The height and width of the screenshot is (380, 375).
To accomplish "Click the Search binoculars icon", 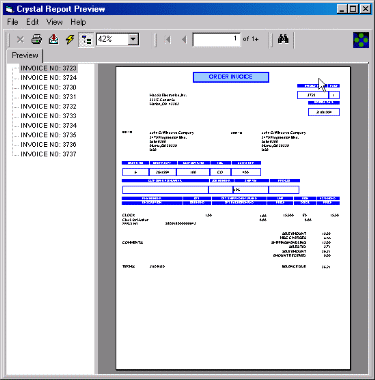I will (283, 39).
